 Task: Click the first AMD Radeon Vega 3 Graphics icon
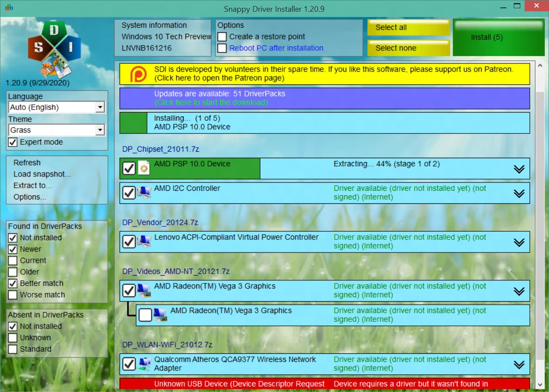click(x=144, y=291)
